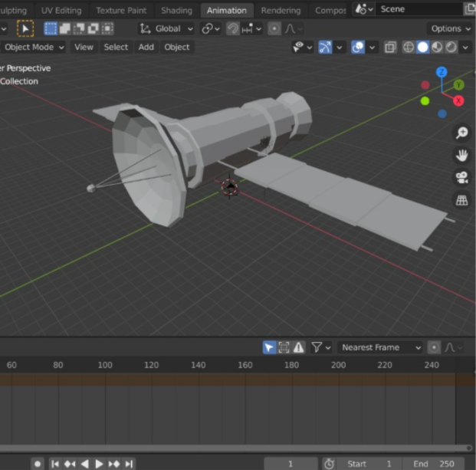Image resolution: width=476 pixels, height=470 pixels.
Task: Switch to the Shading workspace tab
Action: [176, 11]
